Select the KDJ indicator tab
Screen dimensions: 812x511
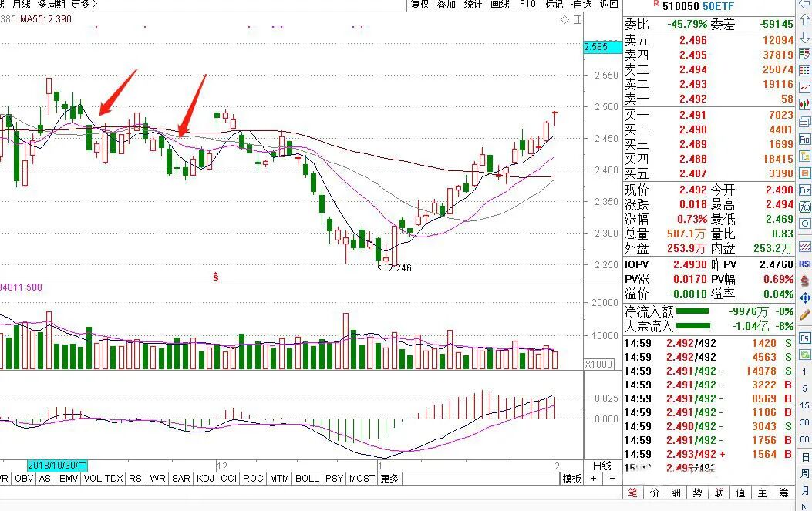[x=206, y=479]
